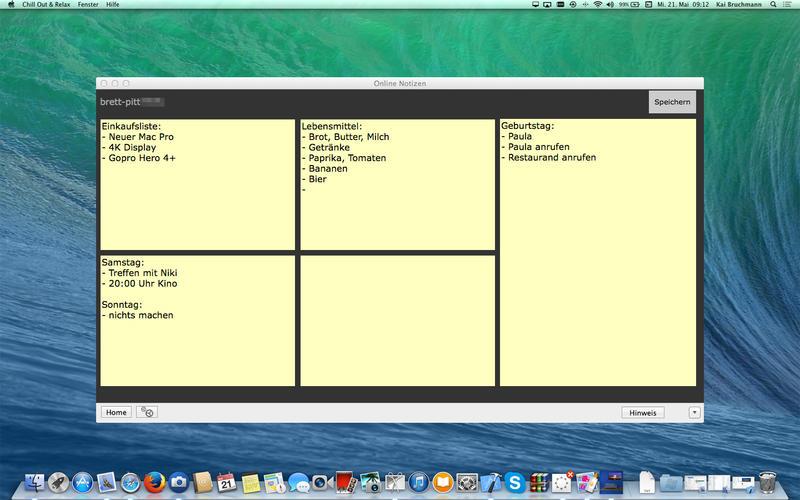The width and height of the screenshot is (800, 500).
Task: Open System Preferences gear in the Dock
Action: [467, 483]
